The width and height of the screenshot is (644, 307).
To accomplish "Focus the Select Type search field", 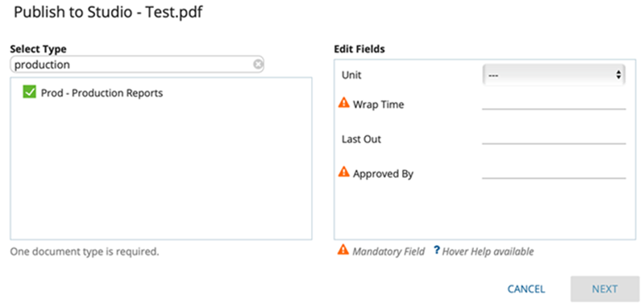I will pos(137,64).
